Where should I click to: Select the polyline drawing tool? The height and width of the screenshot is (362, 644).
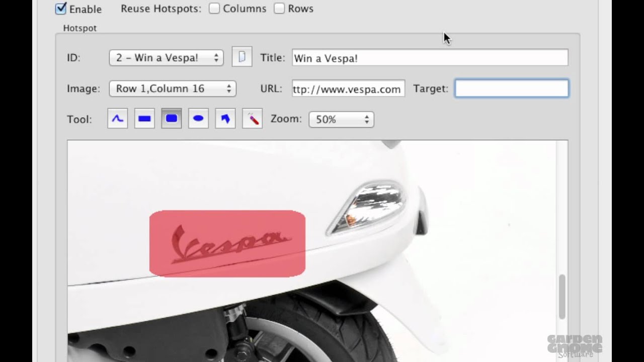coord(117,119)
